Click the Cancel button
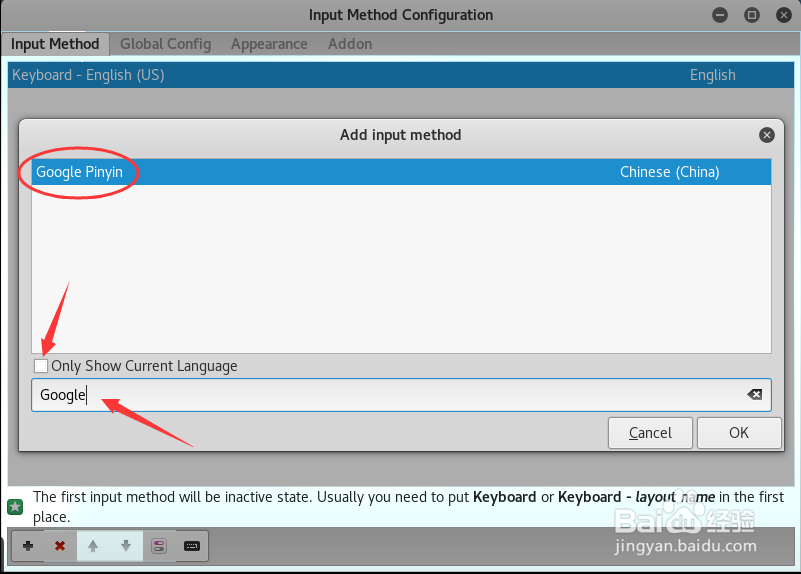 point(650,433)
